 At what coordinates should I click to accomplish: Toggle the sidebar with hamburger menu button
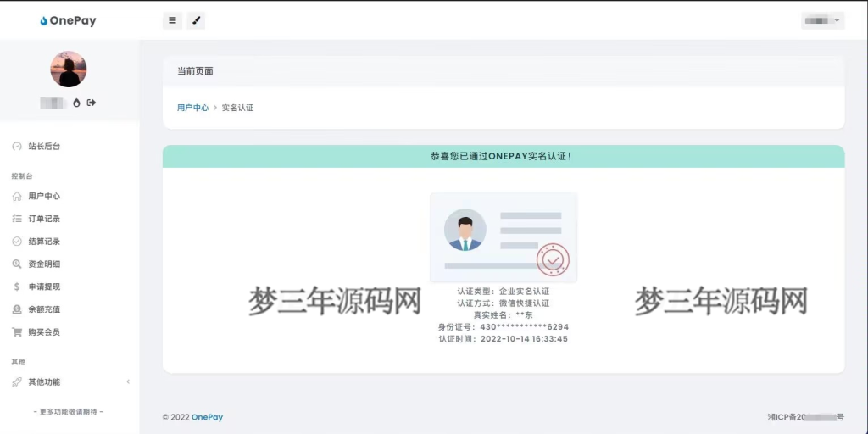(173, 20)
